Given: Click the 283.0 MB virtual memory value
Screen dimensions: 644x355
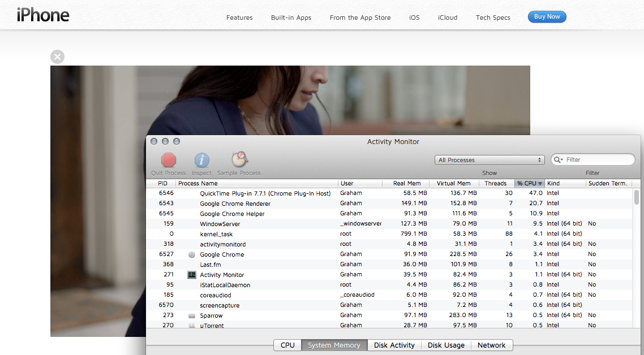Looking at the screenshot, I should [463, 315].
